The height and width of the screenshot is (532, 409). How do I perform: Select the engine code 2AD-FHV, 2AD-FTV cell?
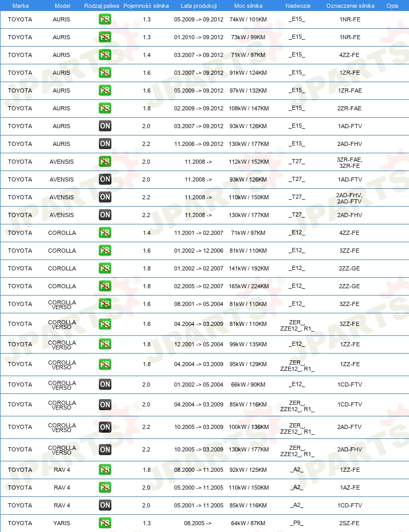pyautogui.click(x=349, y=198)
